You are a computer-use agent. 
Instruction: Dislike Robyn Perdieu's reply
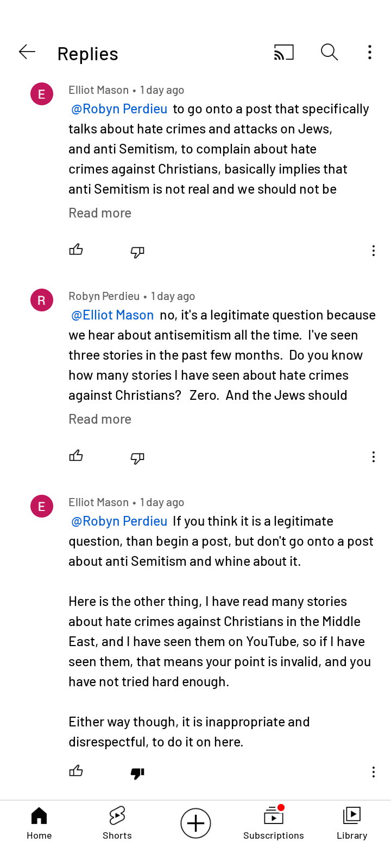[137, 457]
